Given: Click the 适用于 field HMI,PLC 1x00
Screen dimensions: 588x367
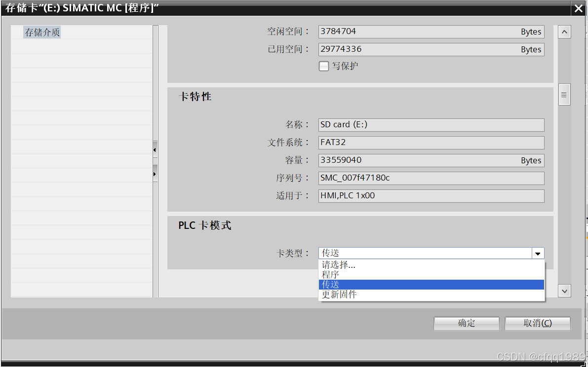Looking at the screenshot, I should 431,196.
